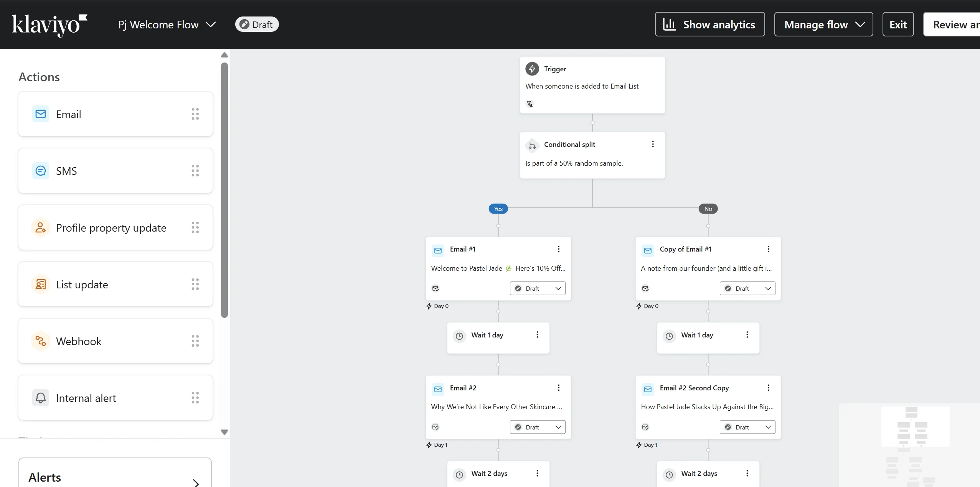980x487 pixels.
Task: Open Copy of Email #1 options menu
Action: (769, 249)
